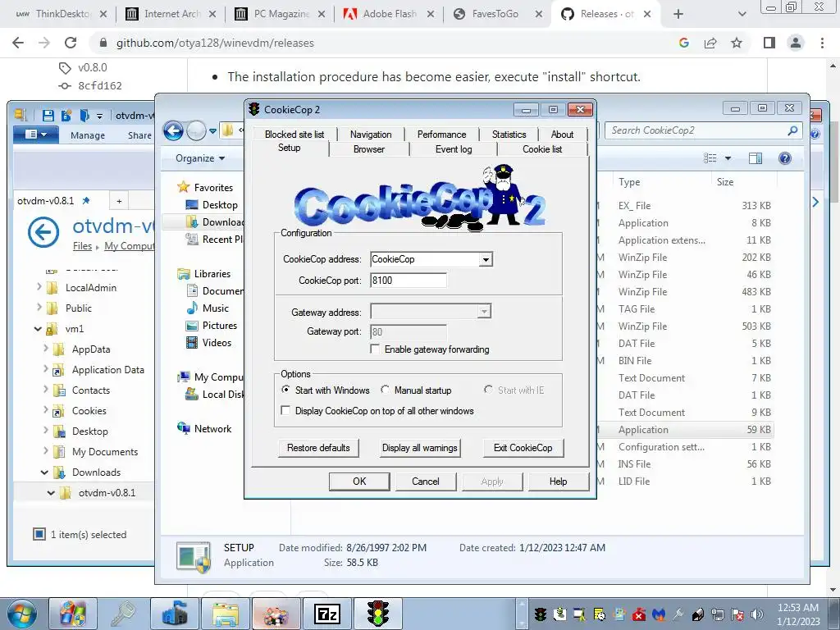The width and height of the screenshot is (840, 630).
Task: Click Exit CookieCop button
Action: click(x=523, y=448)
